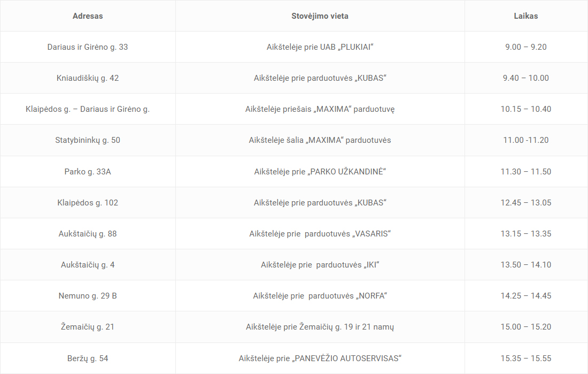Select the Kniaudiškių g. 42 address cell

88,78
